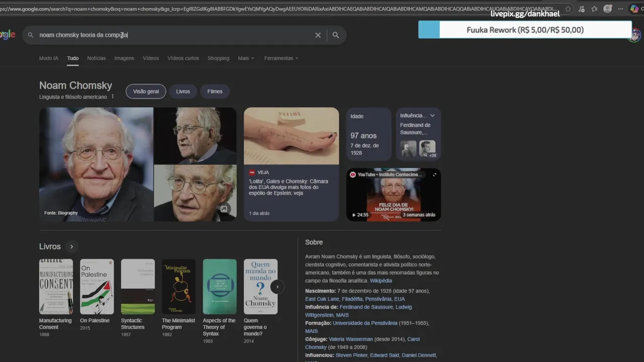Click the 'Fonte: Biography' caption
Viewport: 644px width, 362px height.
(x=61, y=213)
